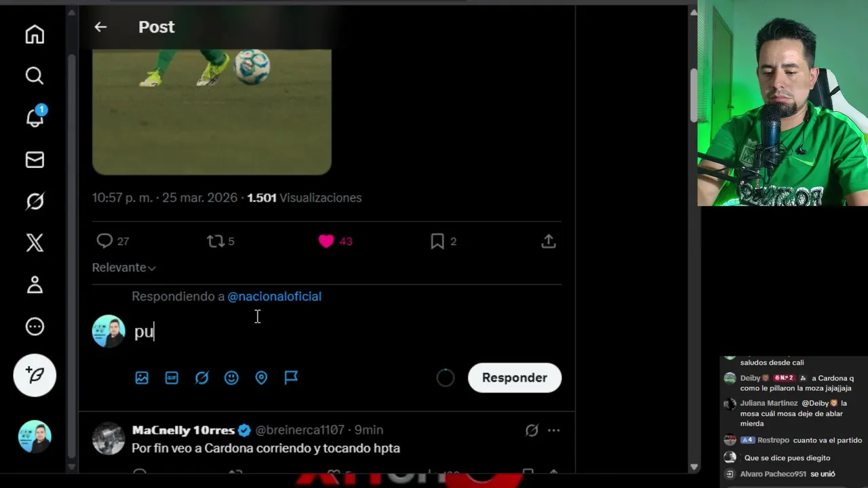Screen dimensions: 868x488
Task: Open Grok icon in left sidebar
Action: click(35, 201)
